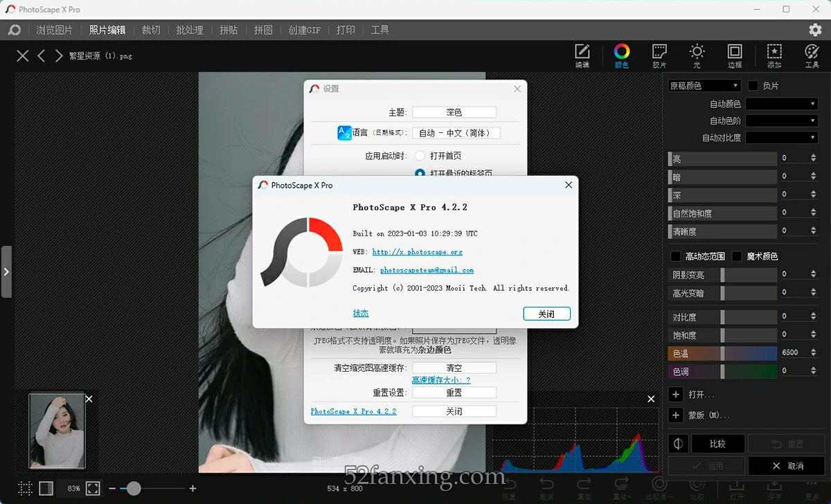The height and width of the screenshot is (504, 831).
Task: Switch to the 浏览图片 tab
Action: pyautogui.click(x=55, y=30)
